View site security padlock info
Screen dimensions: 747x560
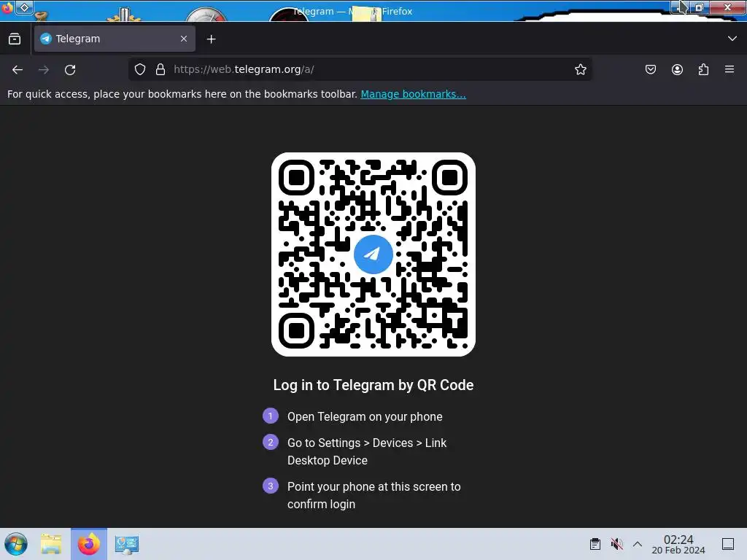(x=160, y=69)
